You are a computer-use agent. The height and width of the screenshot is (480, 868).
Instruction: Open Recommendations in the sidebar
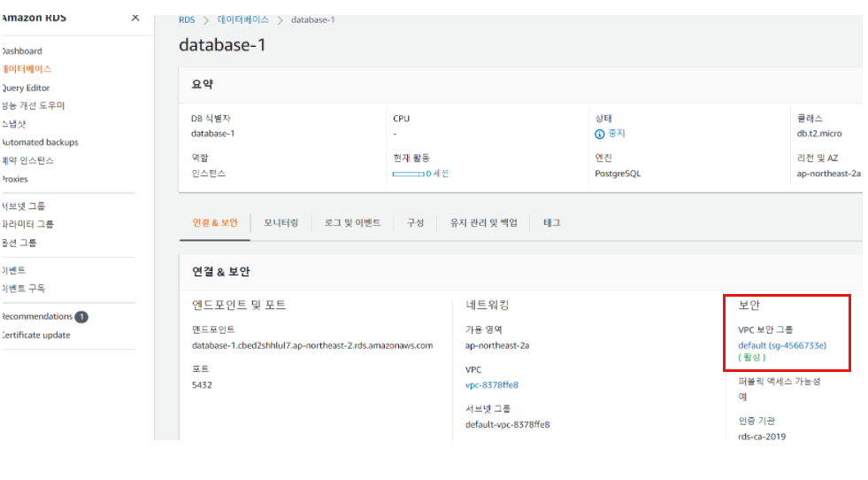37,316
